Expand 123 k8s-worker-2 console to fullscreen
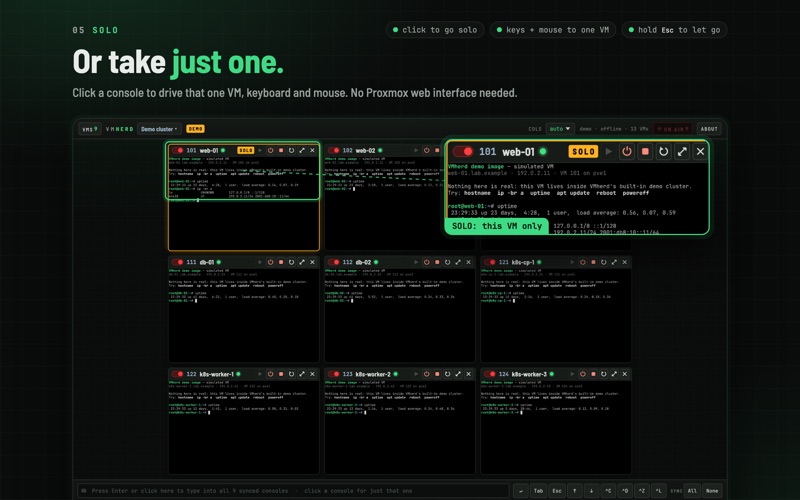The image size is (800, 500). coord(458,374)
